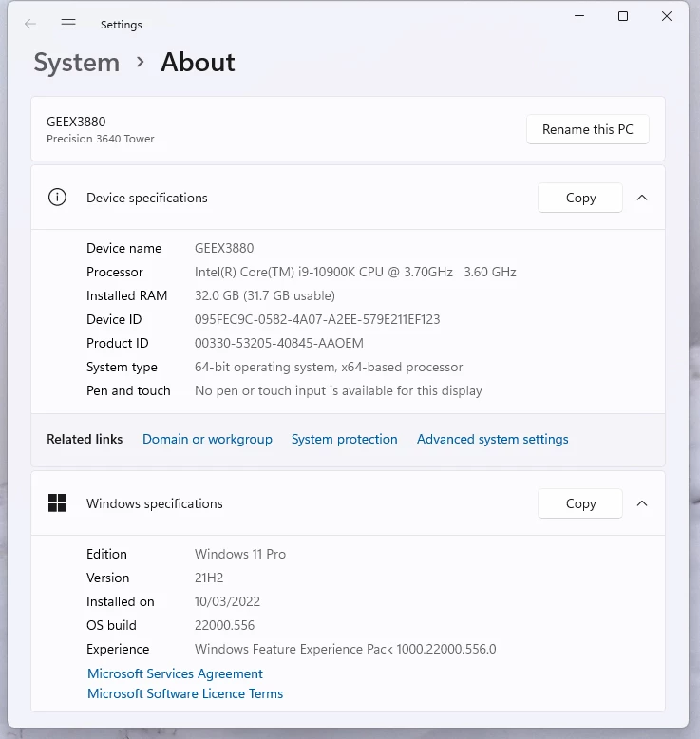Click the Settings window title text

[x=122, y=25]
